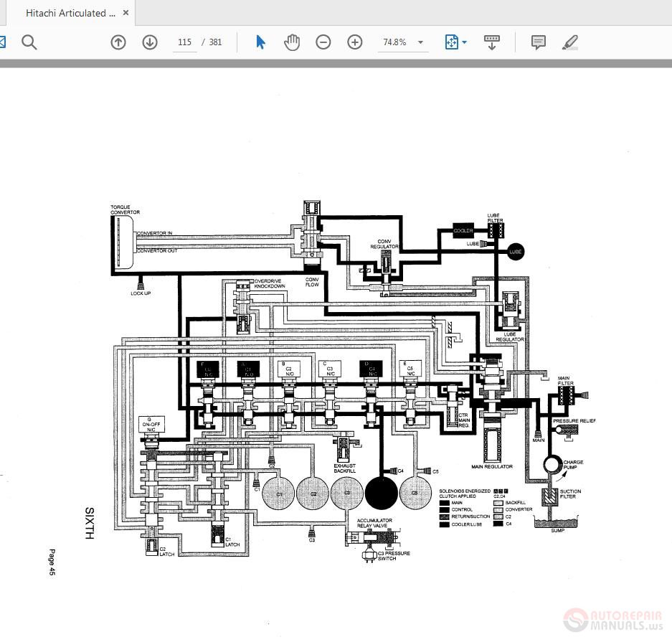
Task: Select the highlighter pen tool
Action: (570, 42)
